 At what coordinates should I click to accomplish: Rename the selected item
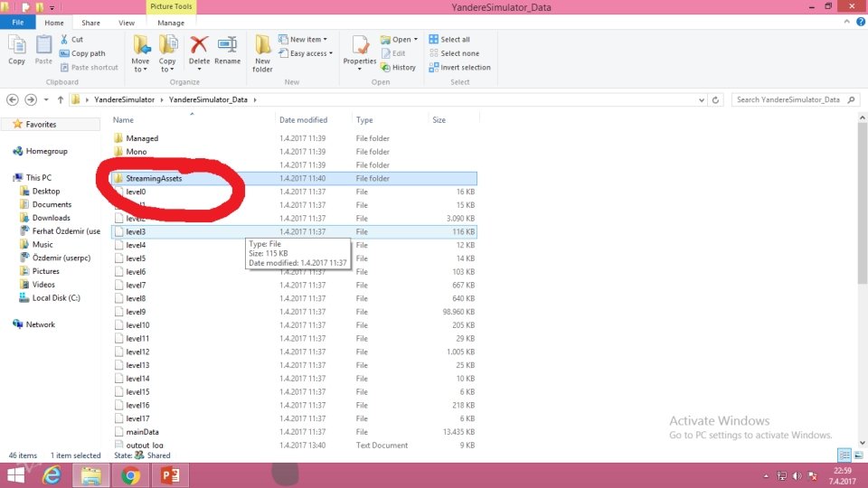click(227, 50)
